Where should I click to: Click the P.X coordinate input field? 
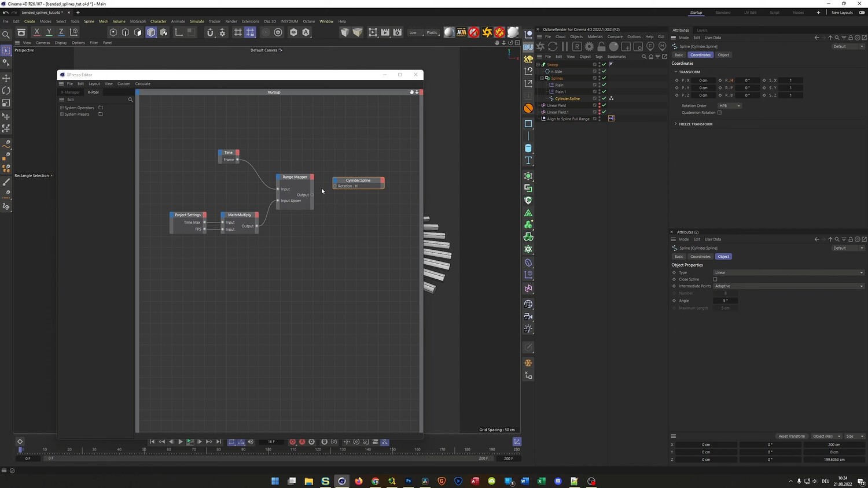coord(703,80)
